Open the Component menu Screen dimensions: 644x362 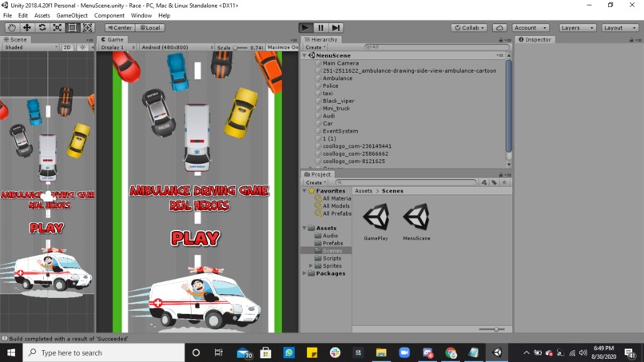(x=109, y=15)
